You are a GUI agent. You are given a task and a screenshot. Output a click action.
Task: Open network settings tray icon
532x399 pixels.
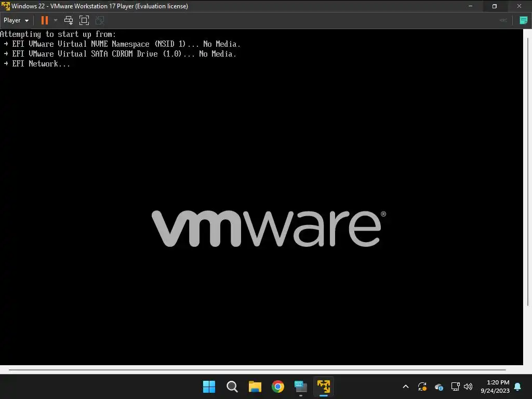click(455, 387)
